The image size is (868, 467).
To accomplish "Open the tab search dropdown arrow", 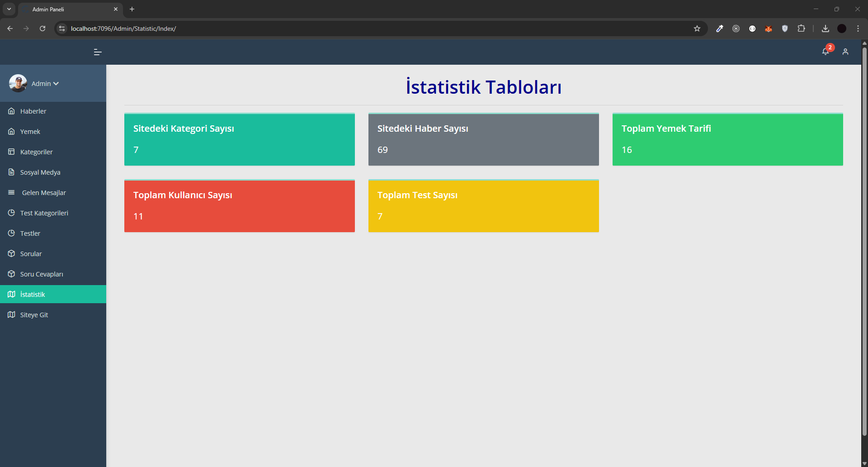I will click(x=9, y=9).
